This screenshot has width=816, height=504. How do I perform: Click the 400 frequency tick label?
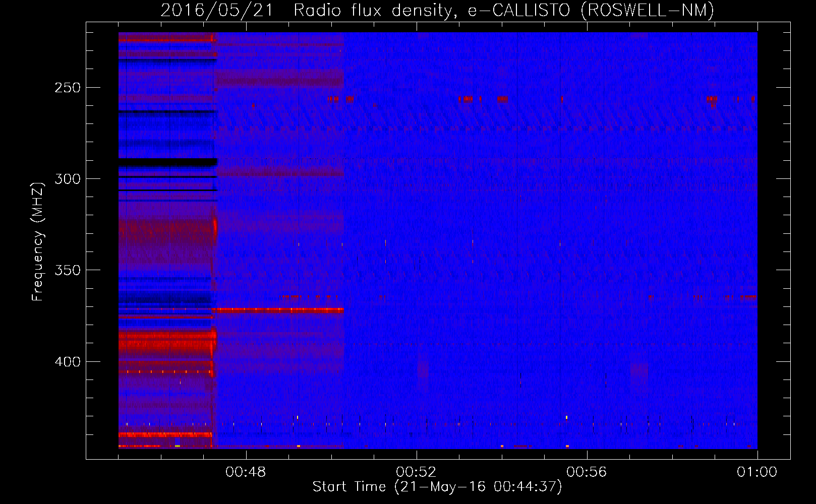[68, 362]
